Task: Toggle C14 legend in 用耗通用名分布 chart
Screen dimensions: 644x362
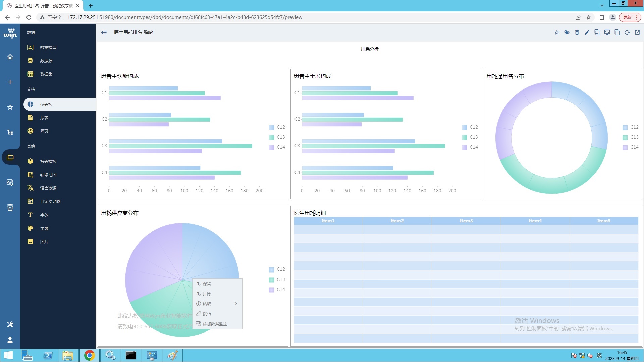Action: [x=630, y=147]
